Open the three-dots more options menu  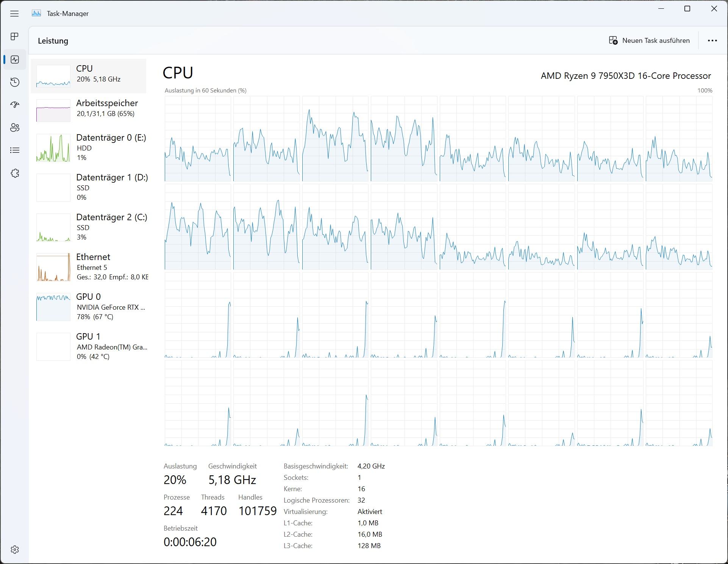pyautogui.click(x=712, y=41)
